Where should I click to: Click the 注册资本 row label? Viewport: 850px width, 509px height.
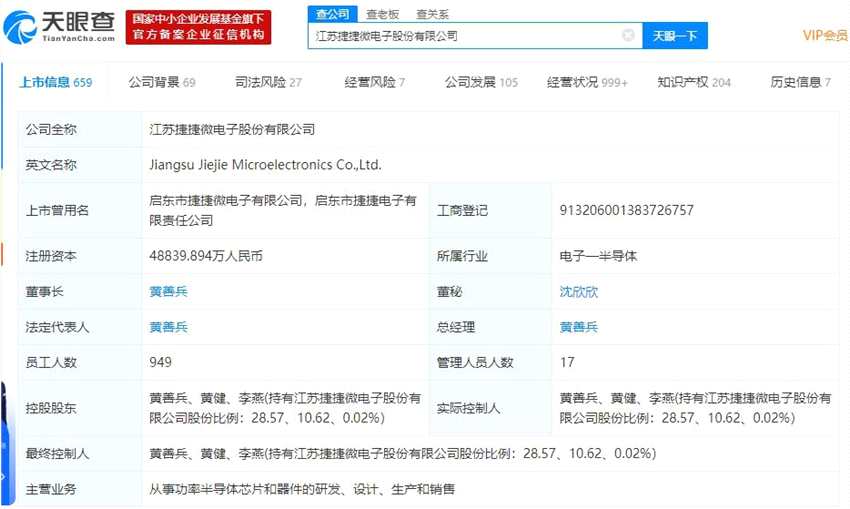51,256
